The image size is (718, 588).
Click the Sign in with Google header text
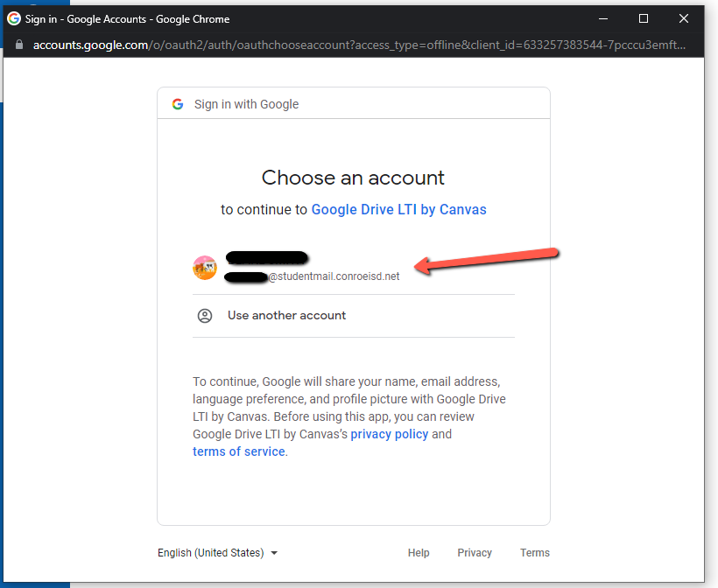(246, 104)
